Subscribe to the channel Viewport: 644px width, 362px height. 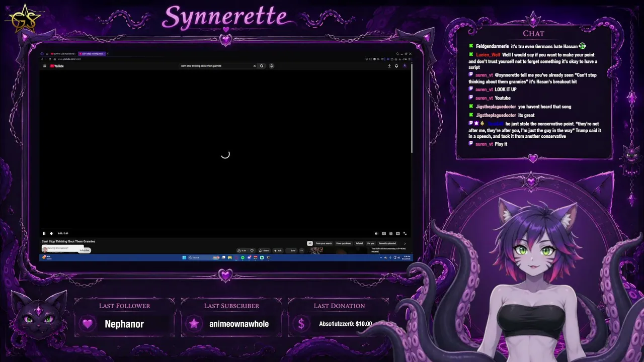pyautogui.click(x=85, y=250)
